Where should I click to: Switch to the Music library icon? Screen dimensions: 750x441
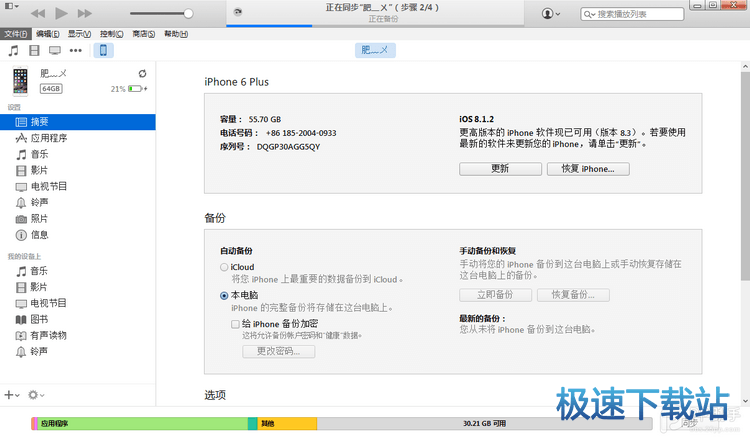[x=13, y=50]
